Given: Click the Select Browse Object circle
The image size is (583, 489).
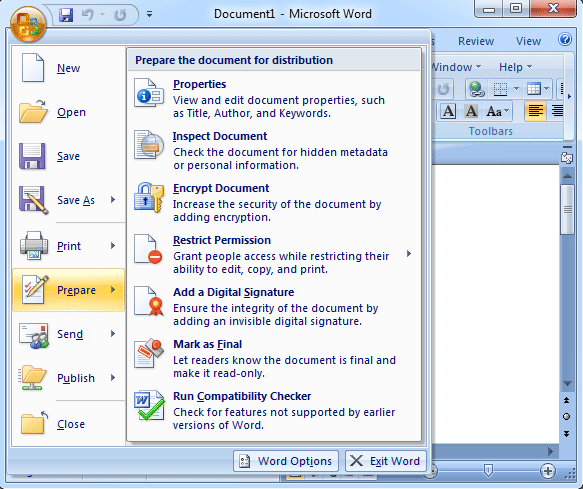Looking at the screenshot, I should (566, 416).
